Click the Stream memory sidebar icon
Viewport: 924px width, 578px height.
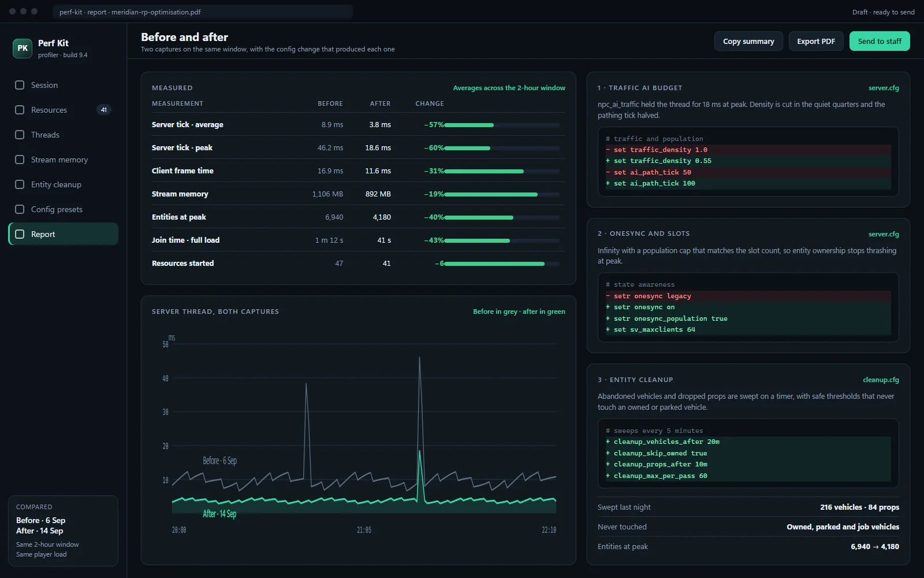click(x=20, y=160)
